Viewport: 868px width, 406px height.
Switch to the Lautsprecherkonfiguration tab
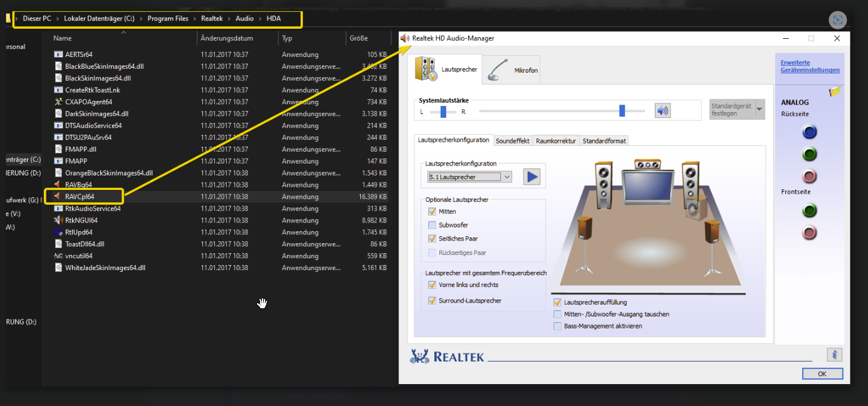pyautogui.click(x=454, y=140)
